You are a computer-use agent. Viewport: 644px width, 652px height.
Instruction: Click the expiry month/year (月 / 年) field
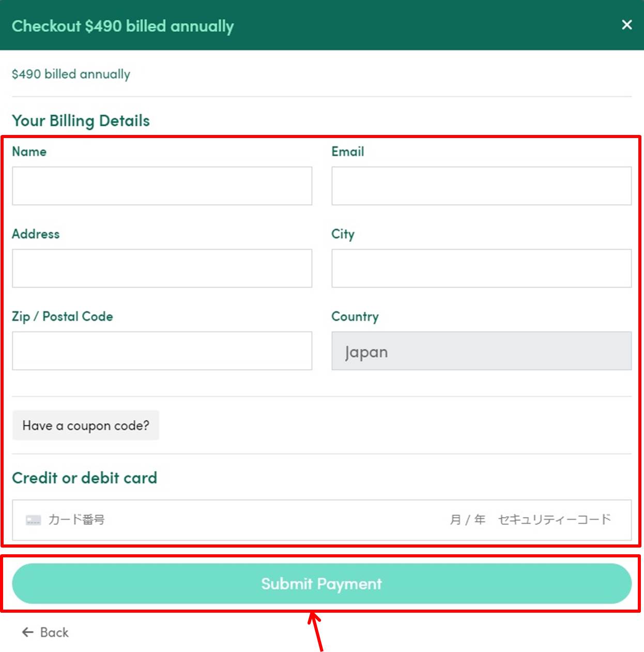pyautogui.click(x=467, y=520)
